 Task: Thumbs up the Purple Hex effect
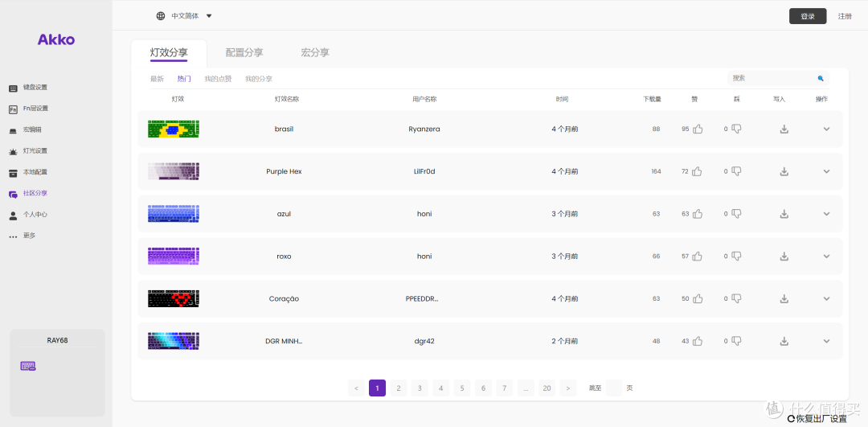[698, 172]
